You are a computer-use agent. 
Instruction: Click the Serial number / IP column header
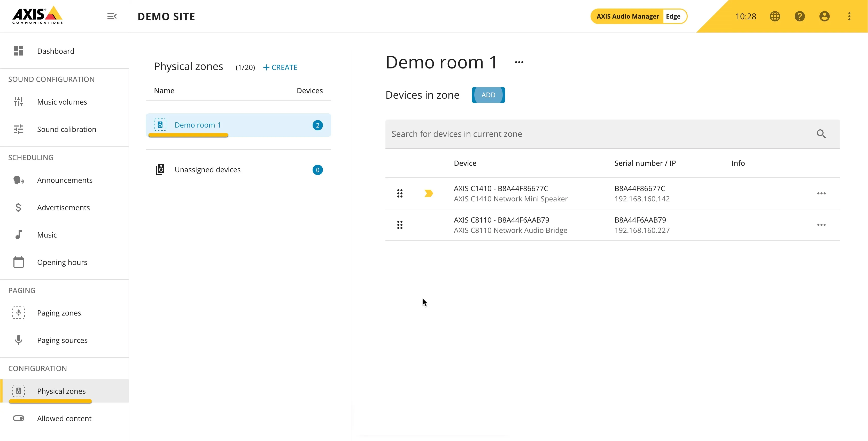point(645,163)
